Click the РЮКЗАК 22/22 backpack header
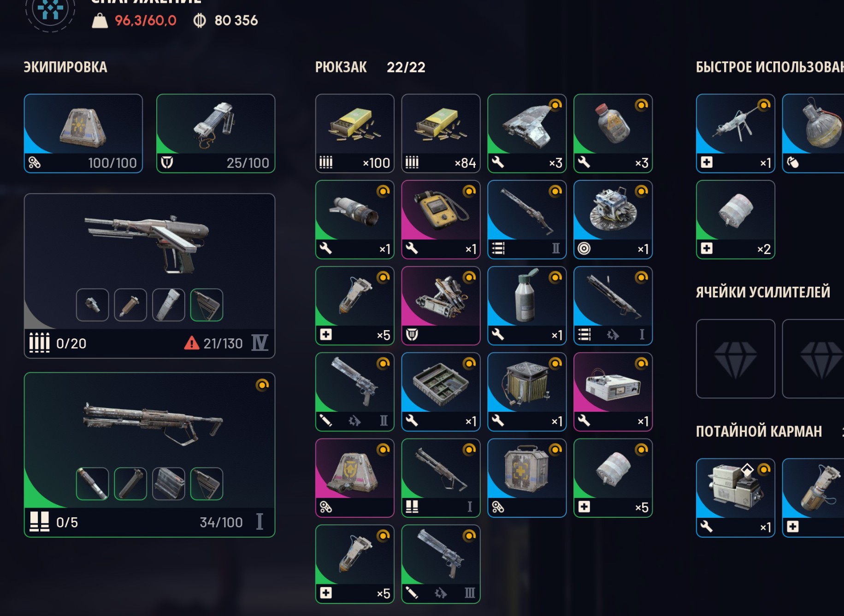The image size is (844, 616). (x=370, y=67)
